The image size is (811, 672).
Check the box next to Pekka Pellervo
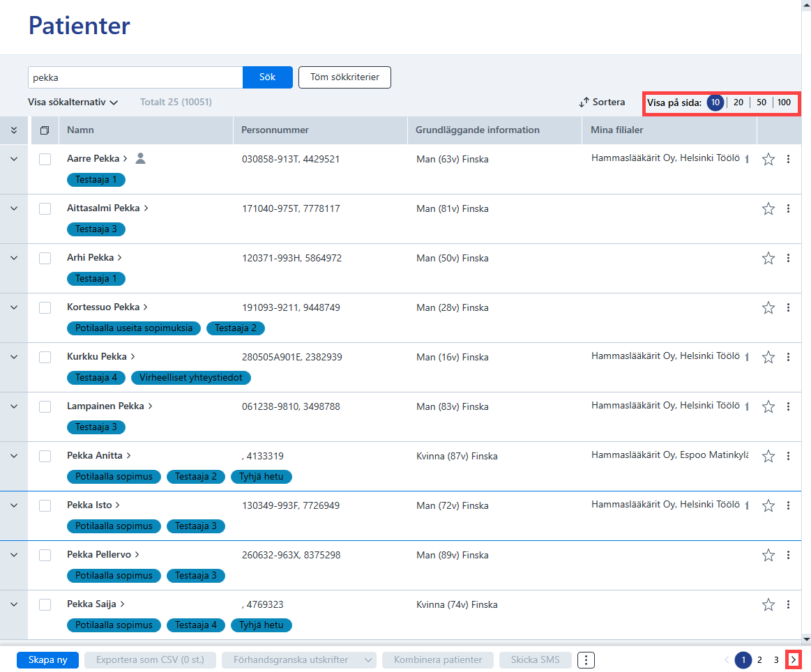pos(45,555)
